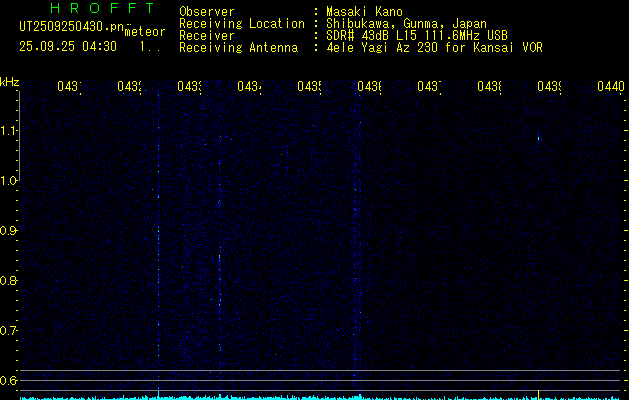Click the 0.6 kHz frequency axis label
This screenshot has height=400, width=629.
click(9, 380)
